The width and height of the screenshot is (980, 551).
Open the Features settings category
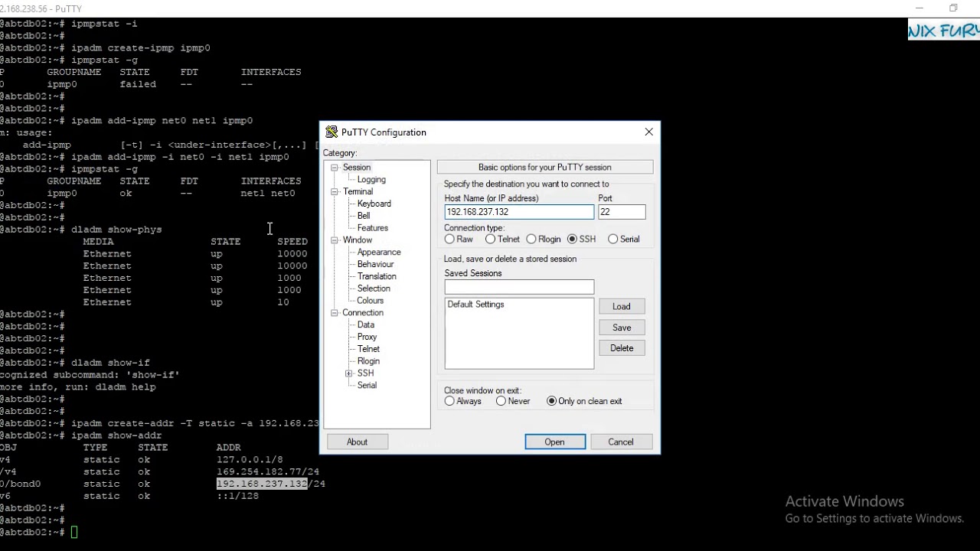372,228
